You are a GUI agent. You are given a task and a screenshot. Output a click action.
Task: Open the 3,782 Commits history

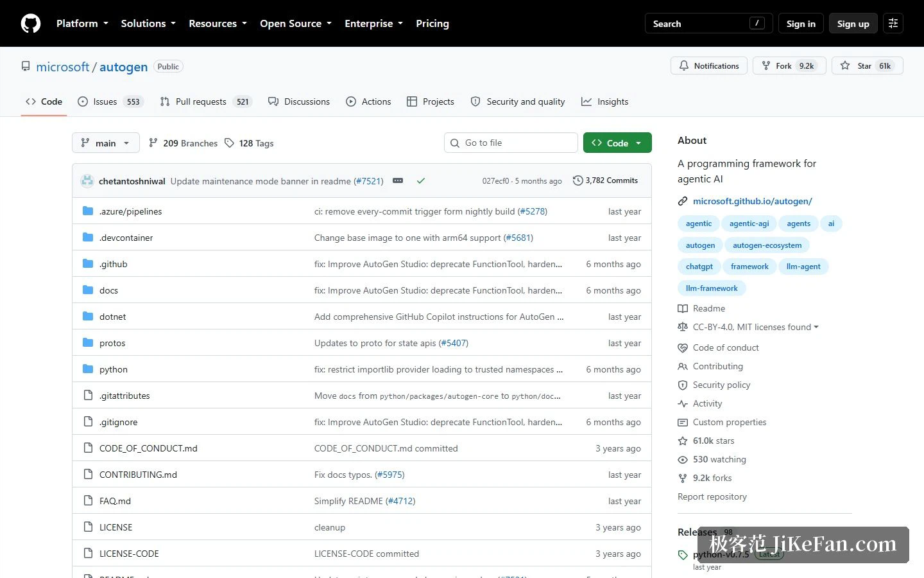pyautogui.click(x=605, y=181)
